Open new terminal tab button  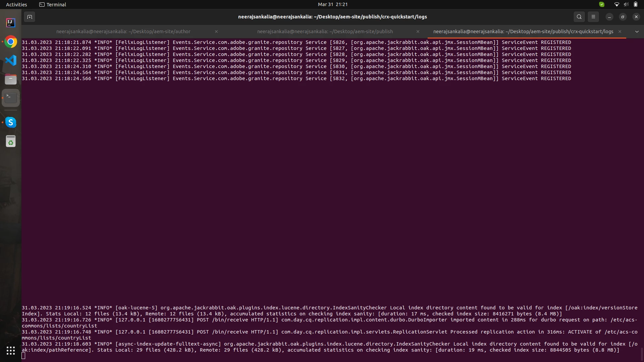pyautogui.click(x=30, y=17)
